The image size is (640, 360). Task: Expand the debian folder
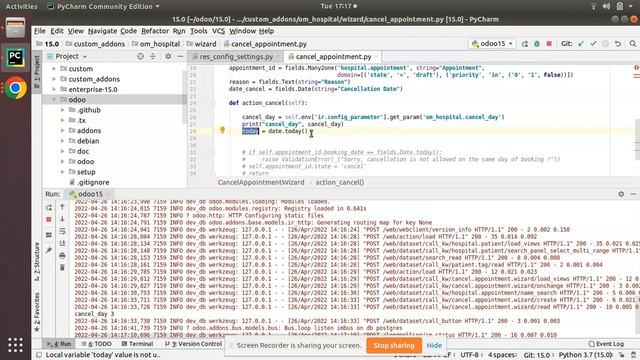(x=62, y=141)
